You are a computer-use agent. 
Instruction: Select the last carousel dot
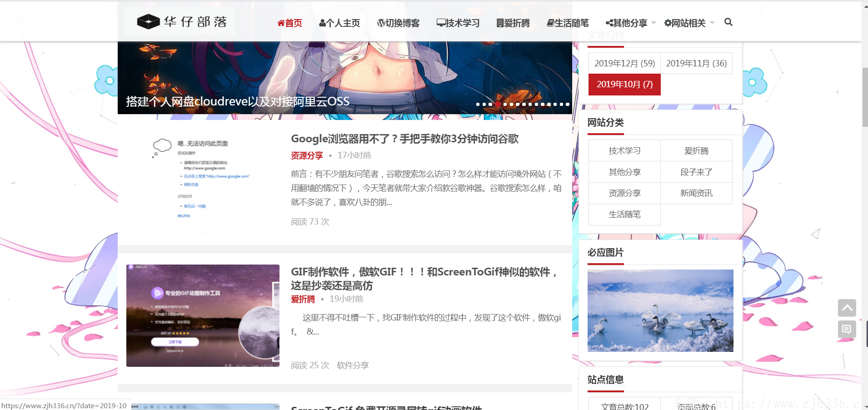[567, 104]
